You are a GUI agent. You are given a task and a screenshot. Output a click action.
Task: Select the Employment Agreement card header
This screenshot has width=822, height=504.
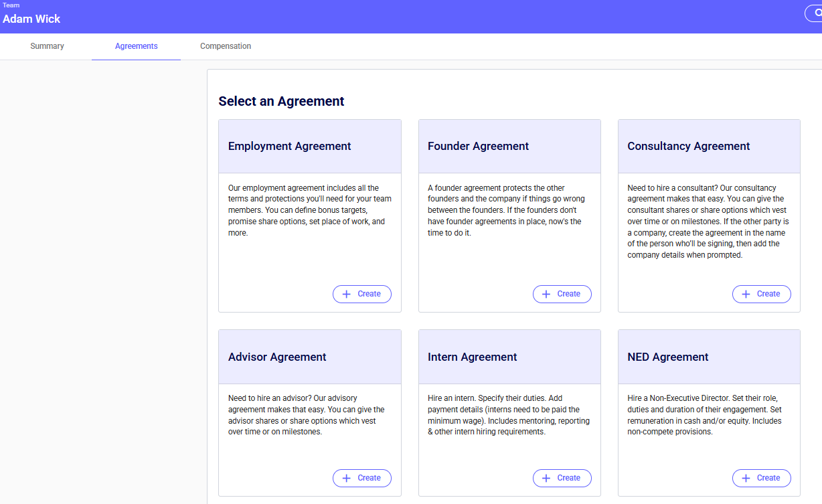click(289, 146)
